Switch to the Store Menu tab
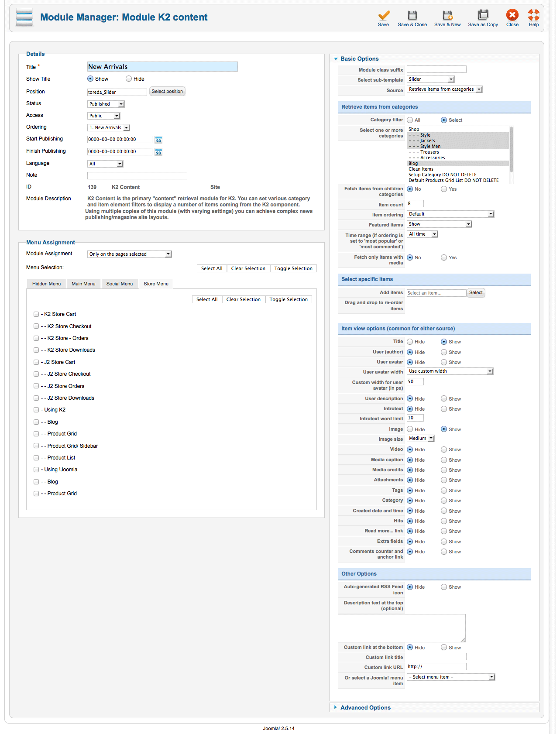560x734 pixels. point(156,284)
